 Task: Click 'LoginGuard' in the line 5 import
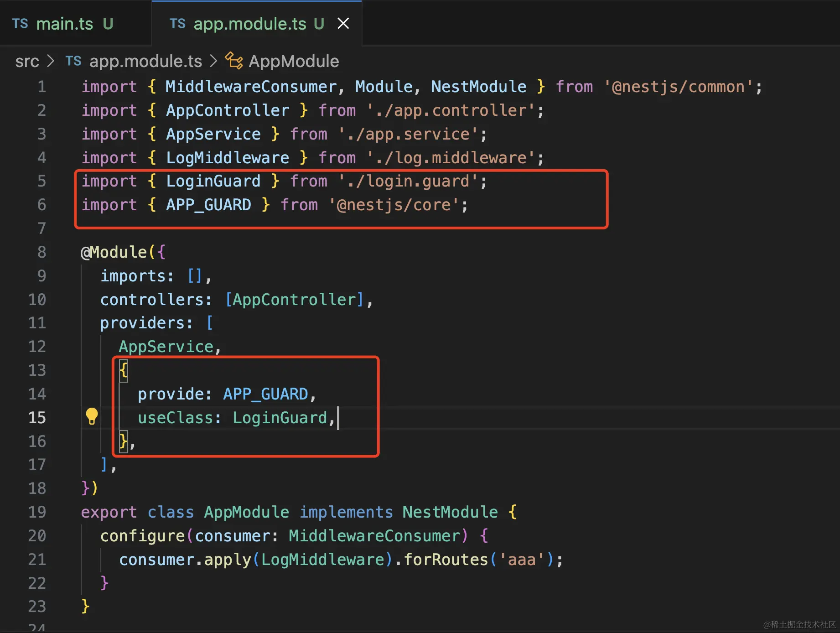[x=213, y=181]
